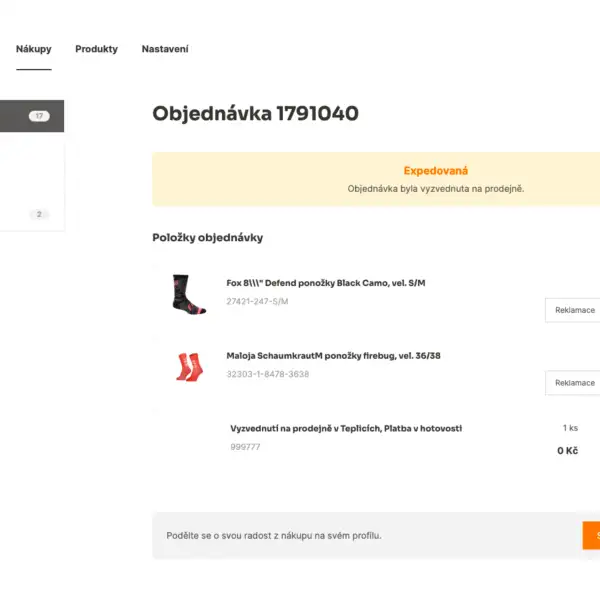Click the Expedovaná status heading
This screenshot has width=600, height=600.
435,171
